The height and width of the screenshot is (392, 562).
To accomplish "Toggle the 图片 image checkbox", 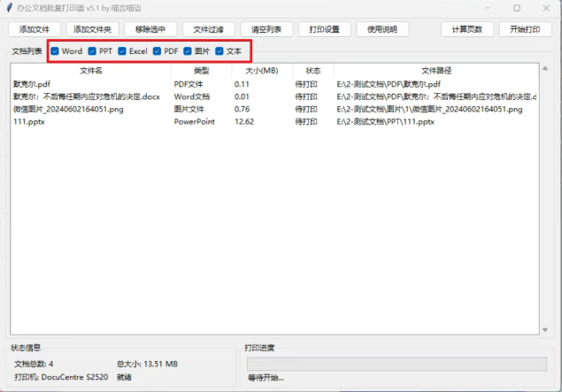I will pyautogui.click(x=188, y=51).
